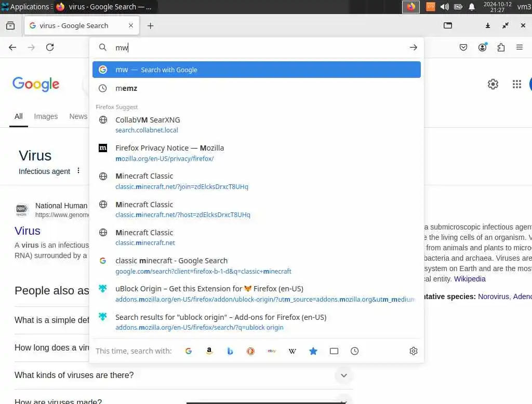
Task: Search history with the clock icon
Action: click(354, 351)
